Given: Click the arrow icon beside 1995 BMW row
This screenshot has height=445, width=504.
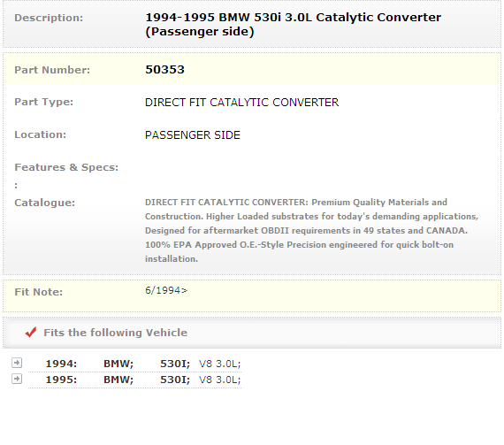Looking at the screenshot, I should tap(17, 379).
